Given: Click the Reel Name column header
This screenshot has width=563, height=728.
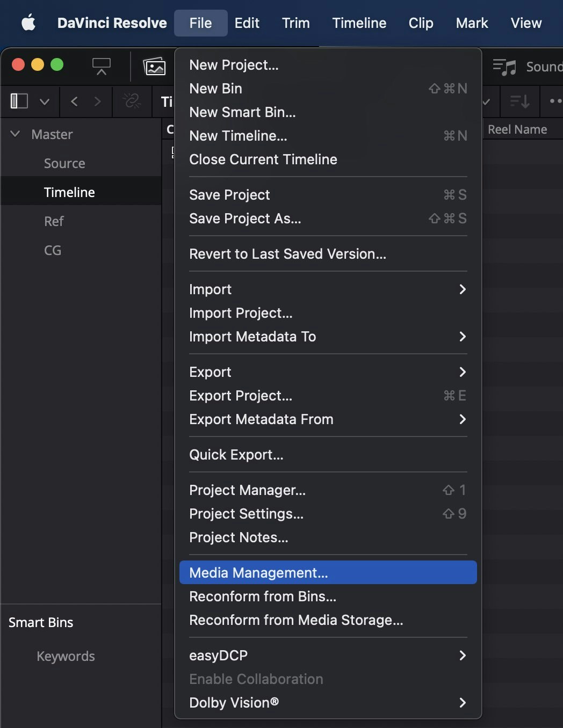Looking at the screenshot, I should [517, 129].
